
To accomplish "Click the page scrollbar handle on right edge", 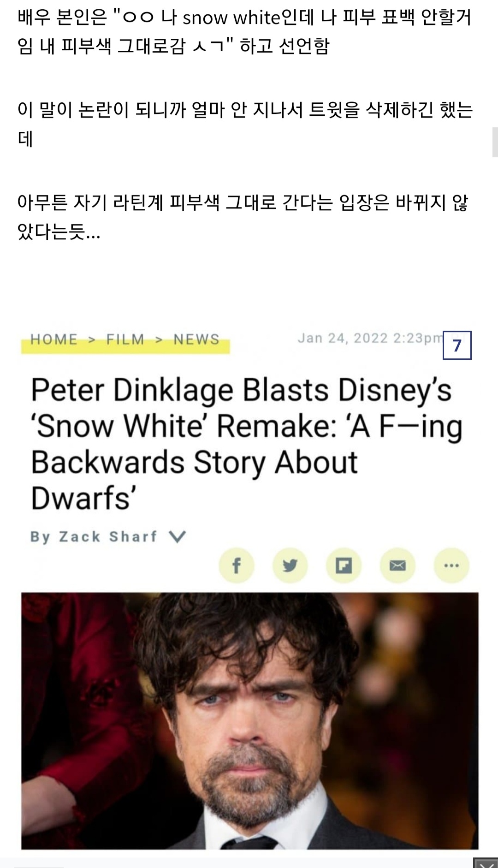I will (x=495, y=142).
